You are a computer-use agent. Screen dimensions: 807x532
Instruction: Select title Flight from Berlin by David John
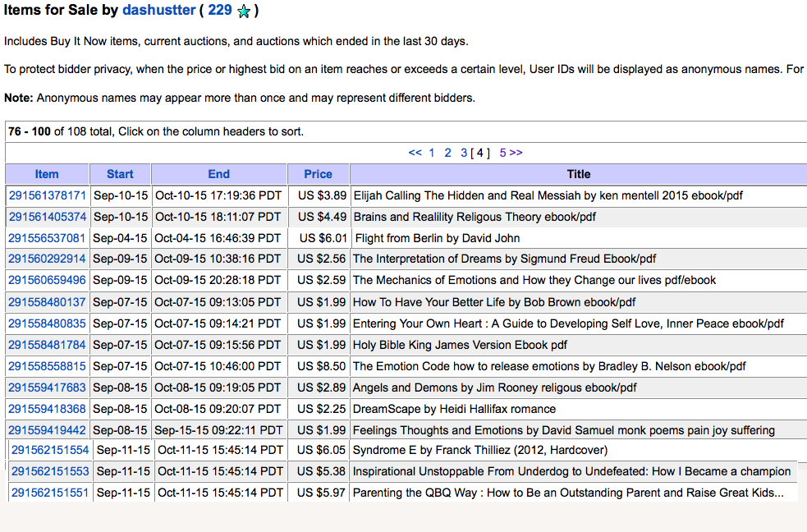(438, 238)
